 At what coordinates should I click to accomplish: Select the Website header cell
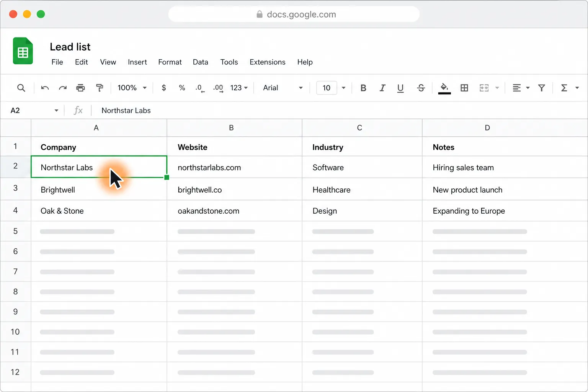pyautogui.click(x=235, y=147)
